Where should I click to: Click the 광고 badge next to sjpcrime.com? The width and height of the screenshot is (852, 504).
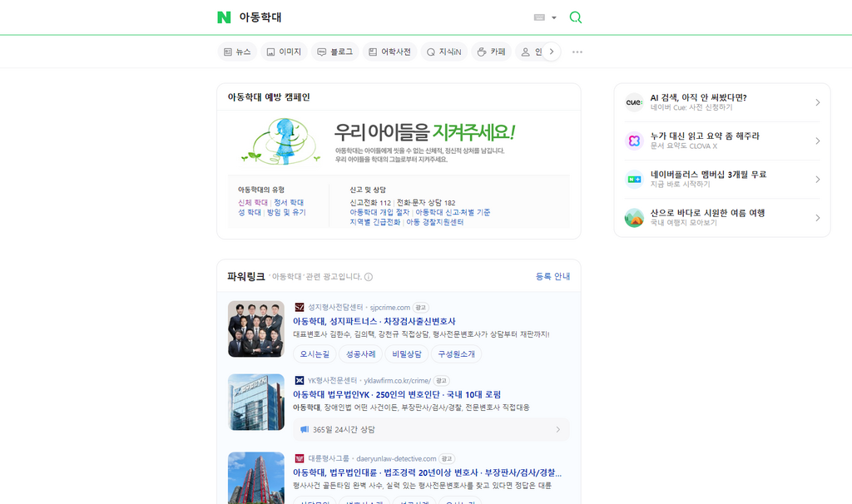coord(420,308)
